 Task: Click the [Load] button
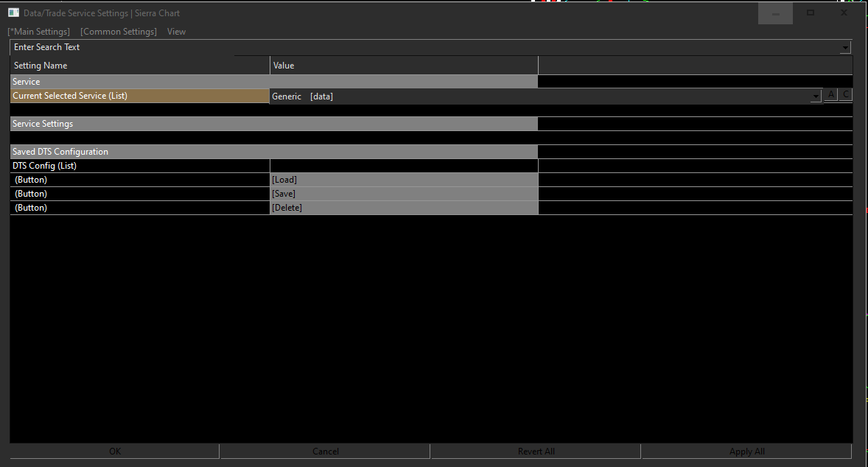[x=404, y=180]
